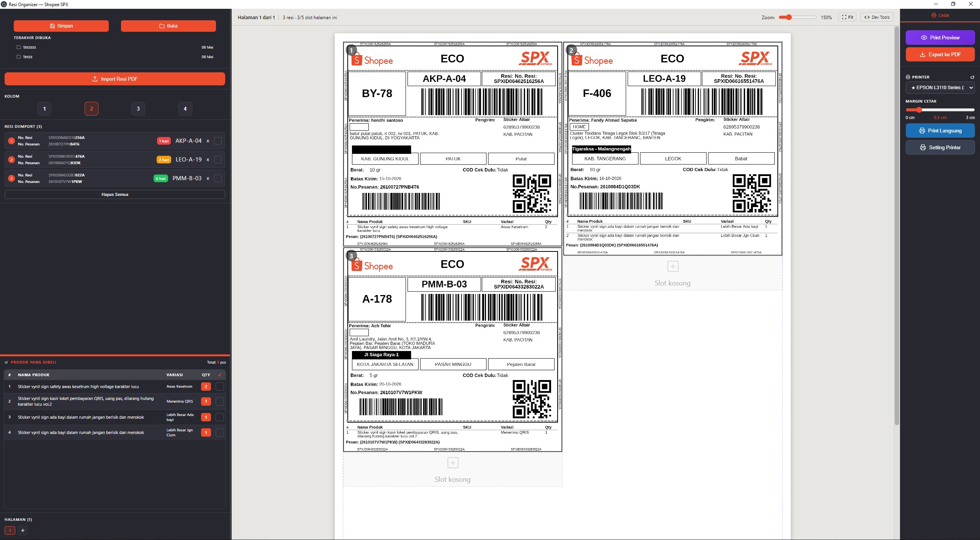
Task: Click Print Langsung
Action: pos(940,131)
